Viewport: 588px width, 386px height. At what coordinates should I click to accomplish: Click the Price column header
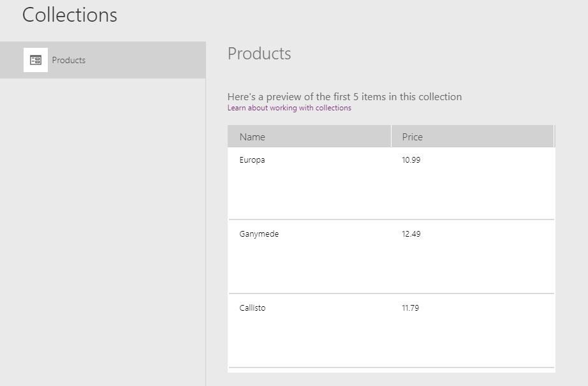[x=473, y=137]
